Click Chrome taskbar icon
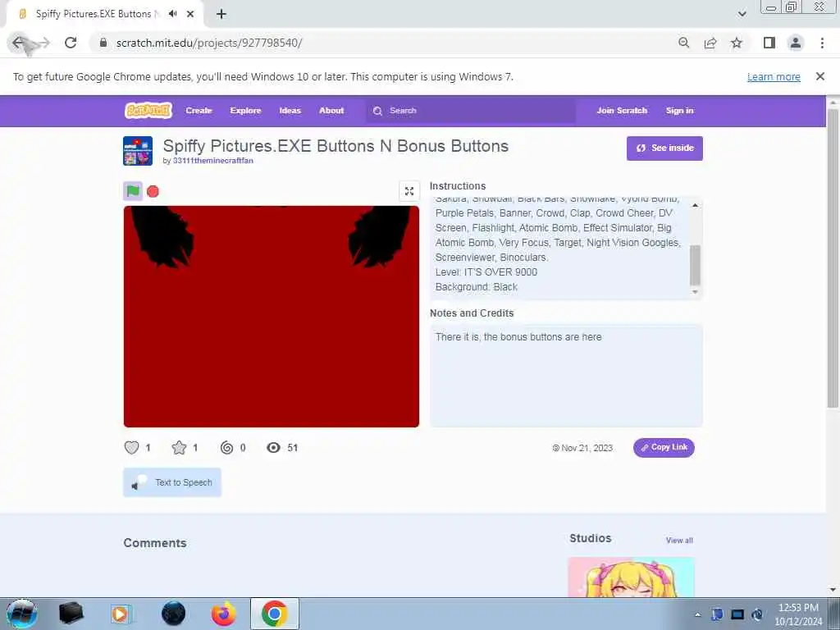 tap(274, 614)
